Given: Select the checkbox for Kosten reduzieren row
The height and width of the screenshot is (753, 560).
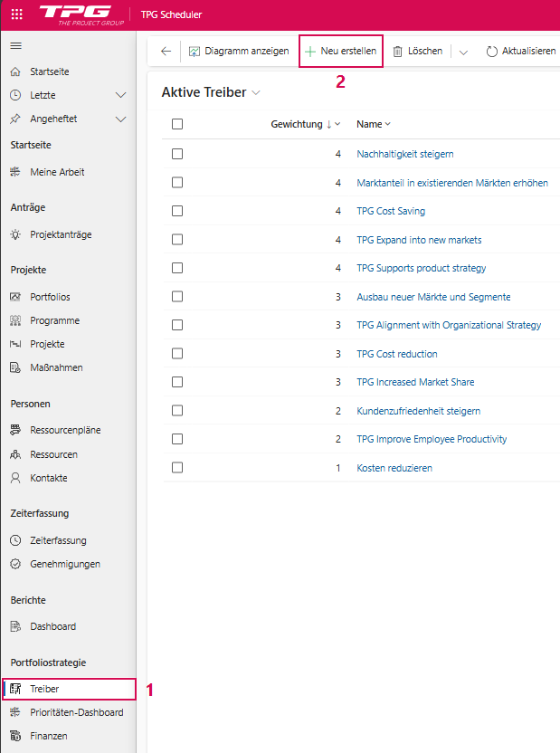Looking at the screenshot, I should pyautogui.click(x=177, y=468).
